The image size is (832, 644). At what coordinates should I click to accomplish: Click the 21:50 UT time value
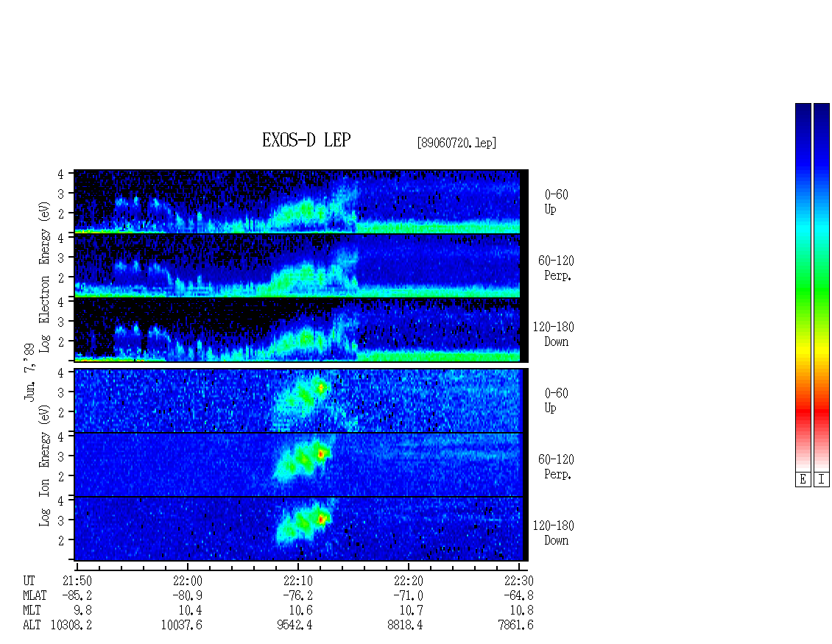(77, 581)
